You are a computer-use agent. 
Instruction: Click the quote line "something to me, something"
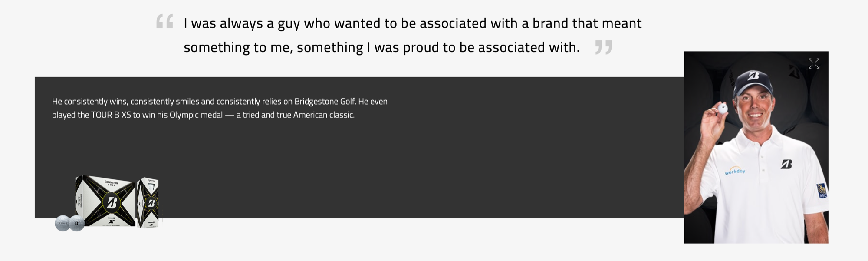coord(381,47)
